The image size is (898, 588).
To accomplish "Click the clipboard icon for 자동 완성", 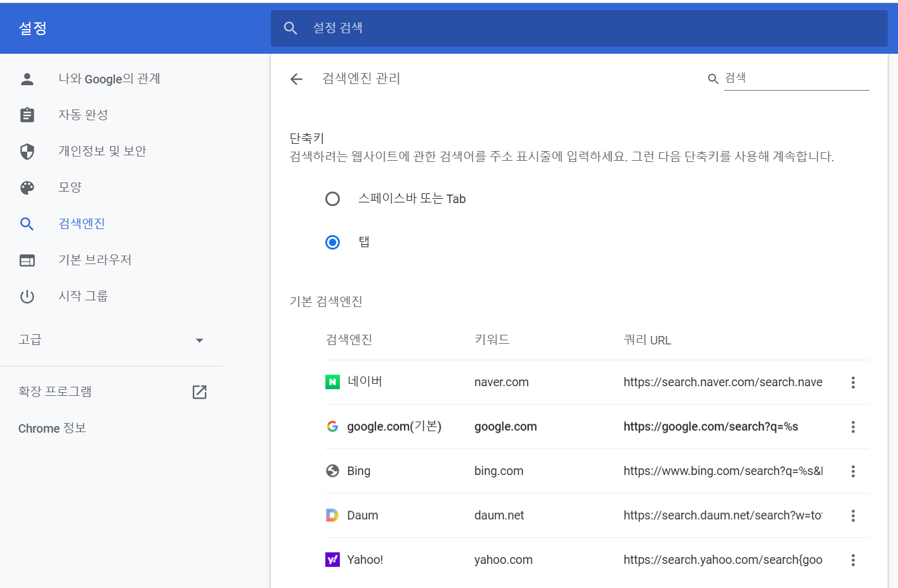I will (27, 115).
